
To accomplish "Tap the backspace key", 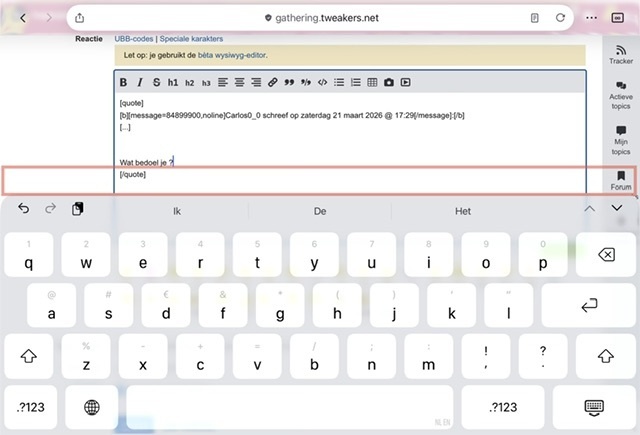I will point(606,255).
